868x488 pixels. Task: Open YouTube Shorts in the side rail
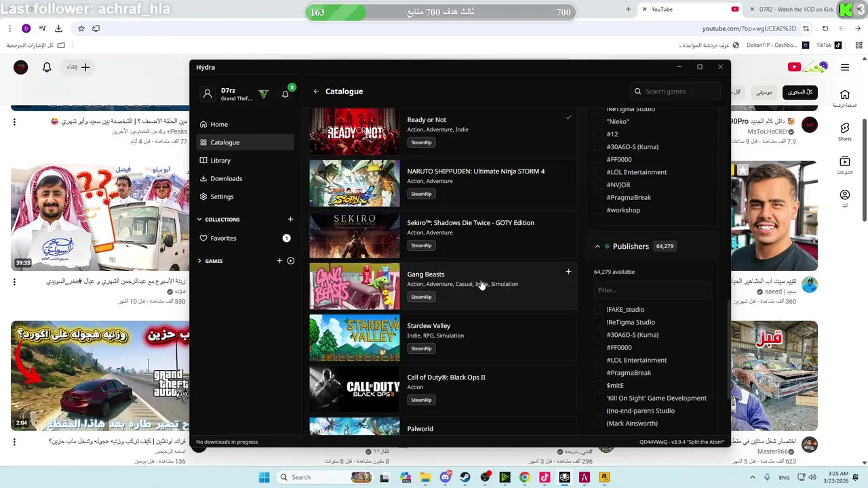click(x=844, y=131)
